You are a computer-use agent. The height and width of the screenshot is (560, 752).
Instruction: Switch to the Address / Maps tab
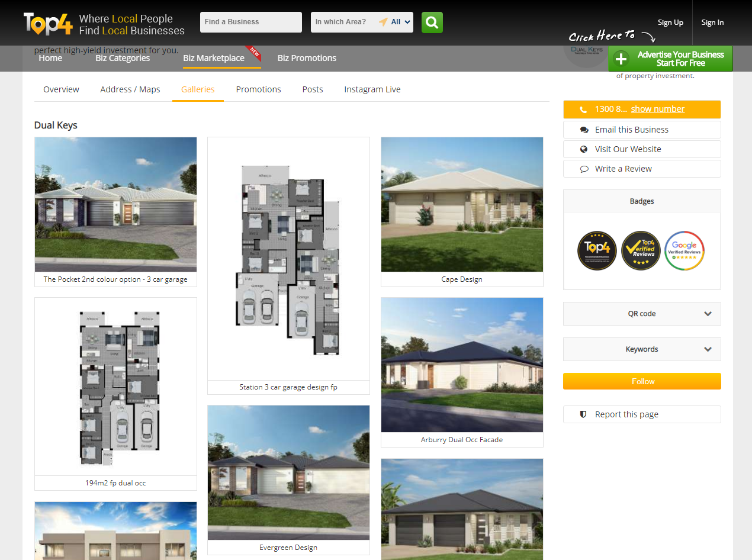click(130, 89)
